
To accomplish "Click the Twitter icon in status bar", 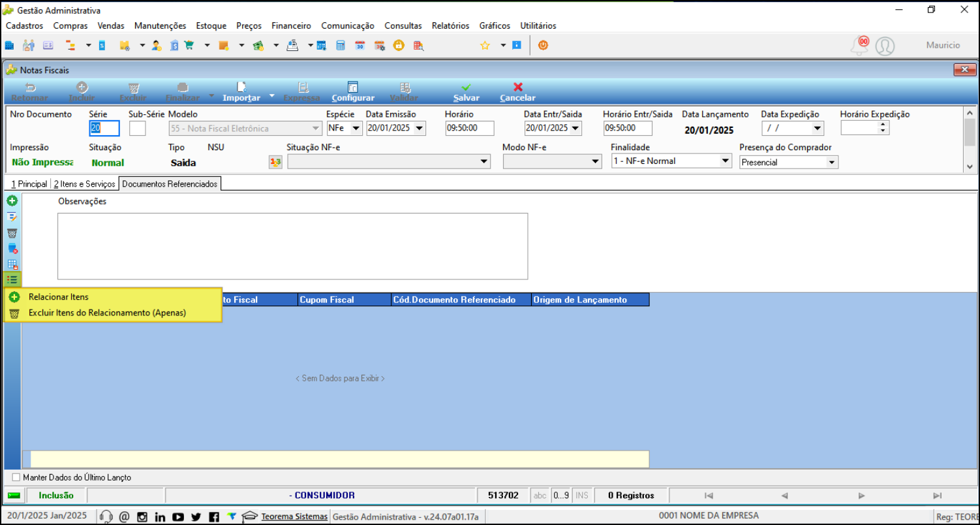I will [x=196, y=517].
